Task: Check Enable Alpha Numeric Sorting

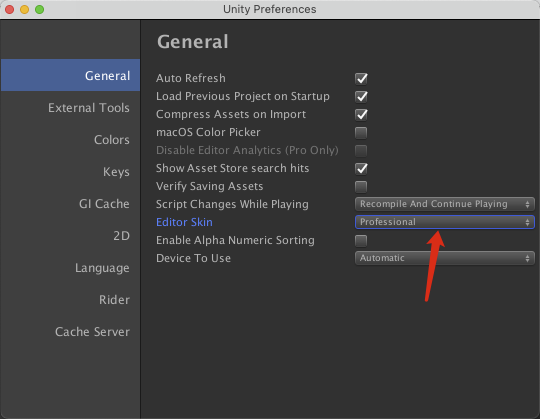Action: [361, 240]
